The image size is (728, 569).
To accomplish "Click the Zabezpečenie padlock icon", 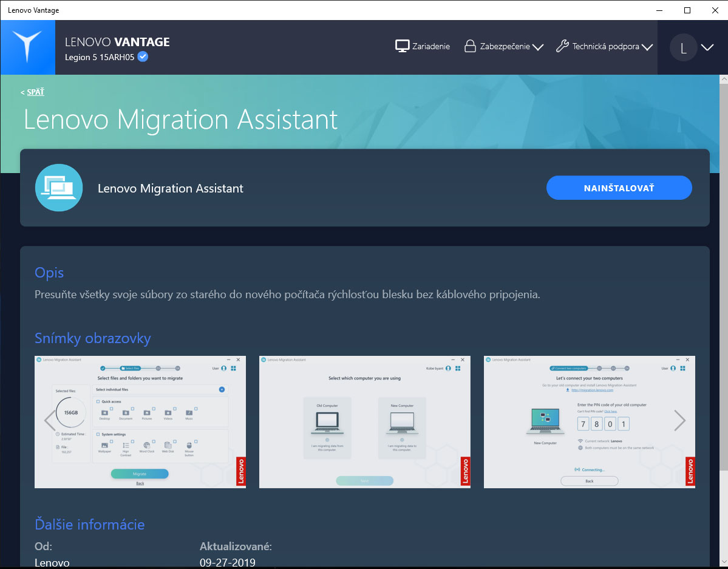I will click(470, 46).
